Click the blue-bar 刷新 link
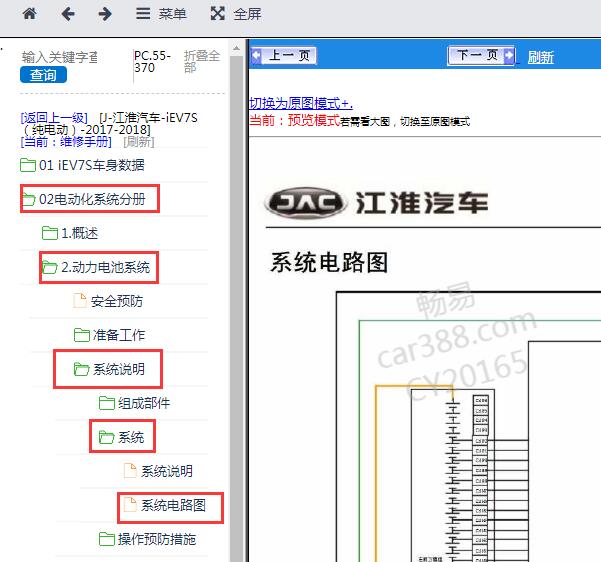Screen dimensions: 601x562 (540, 58)
